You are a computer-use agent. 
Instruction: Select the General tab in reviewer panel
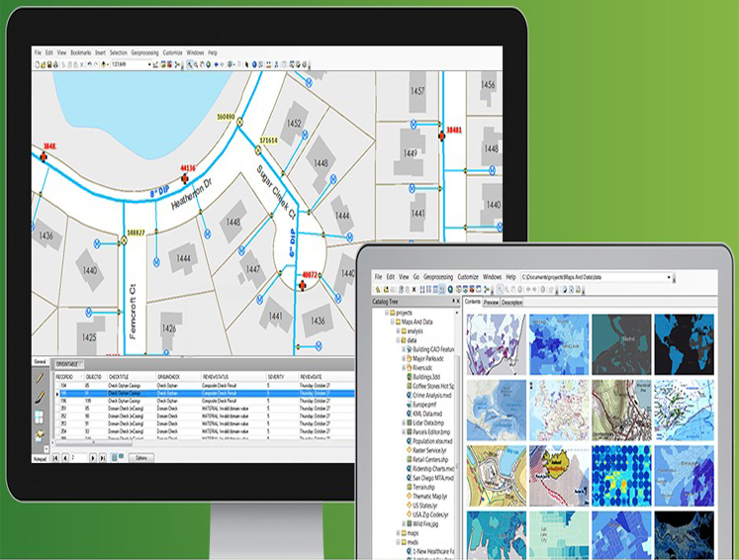click(41, 361)
